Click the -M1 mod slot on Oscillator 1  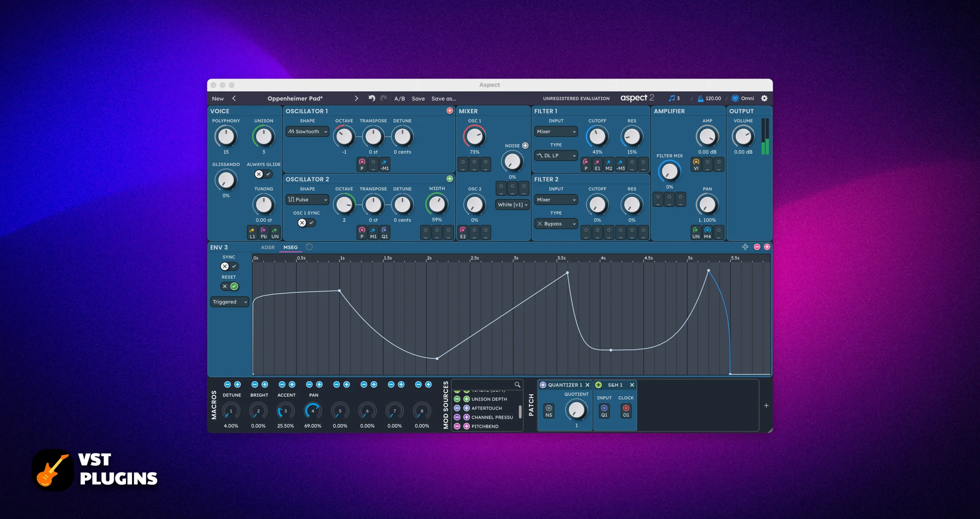[384, 164]
